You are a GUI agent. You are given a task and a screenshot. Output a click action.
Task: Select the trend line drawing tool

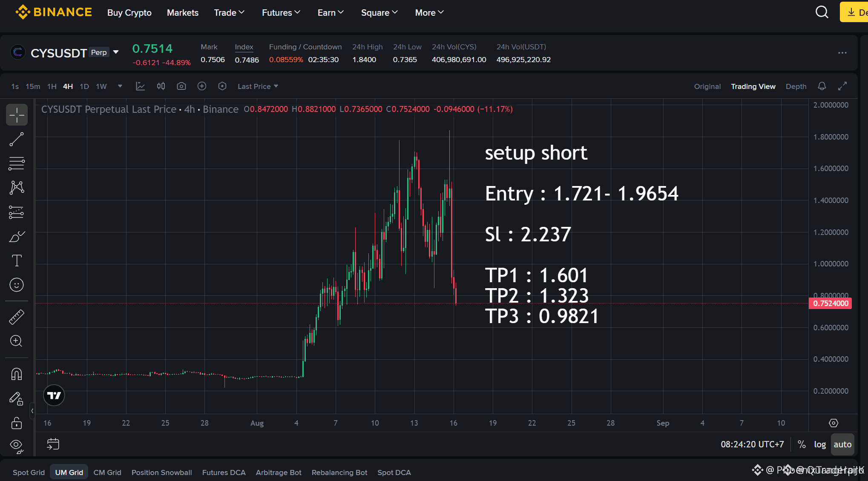17,139
